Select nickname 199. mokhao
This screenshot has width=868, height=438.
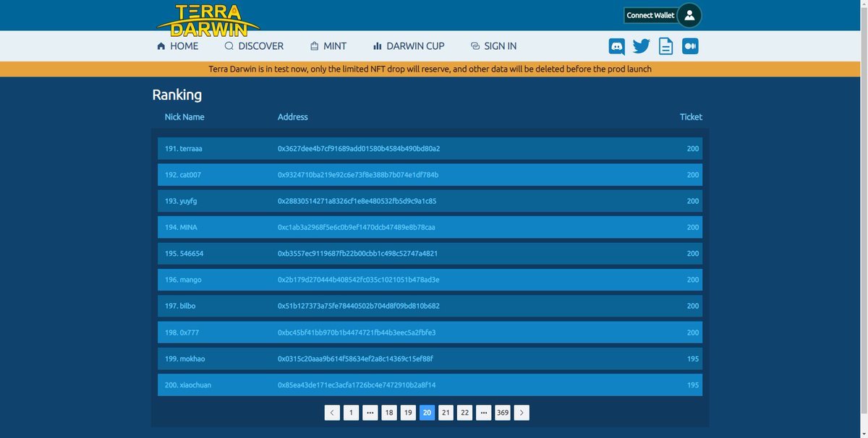184,358
